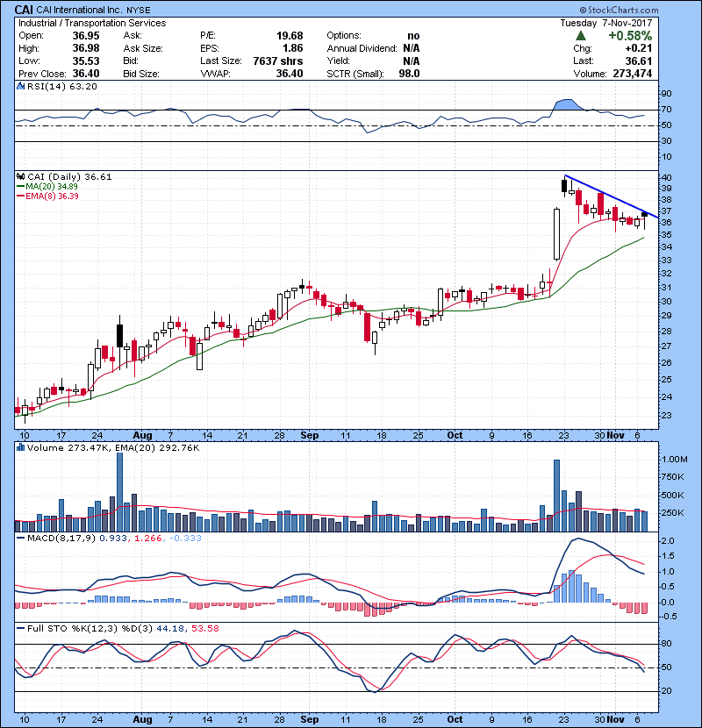Click the RSI 70 level axis label
The image size is (702, 728).
click(666, 110)
